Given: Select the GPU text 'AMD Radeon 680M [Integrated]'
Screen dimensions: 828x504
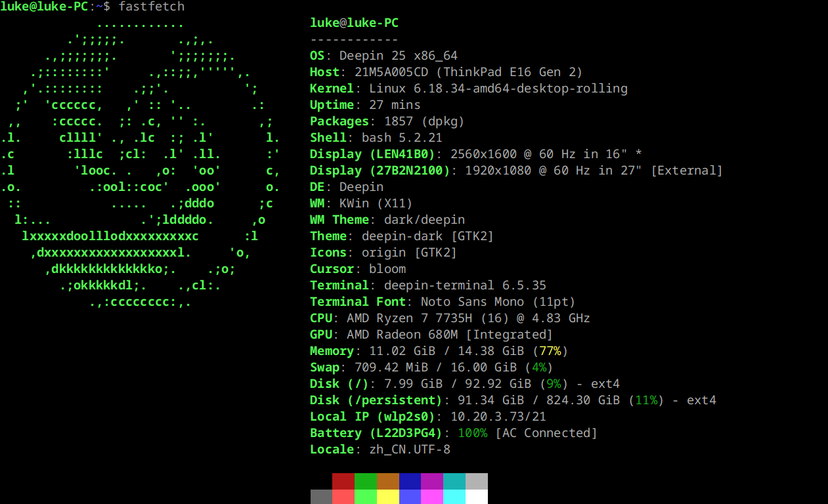Looking at the screenshot, I should click(450, 335).
